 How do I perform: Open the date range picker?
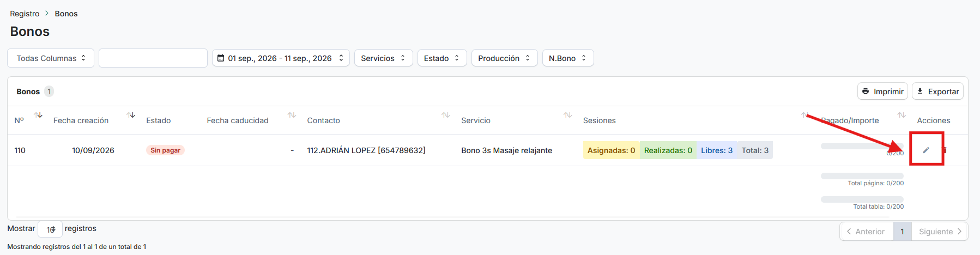[281, 58]
